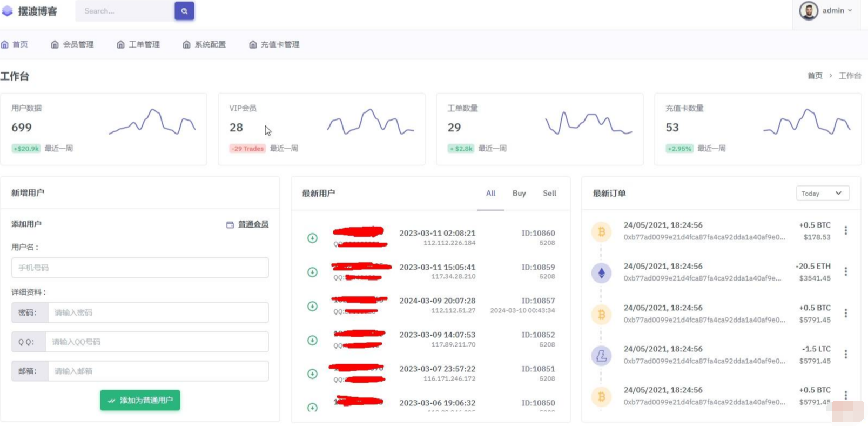
Task: Click the blue search magnifier button
Action: point(184,11)
